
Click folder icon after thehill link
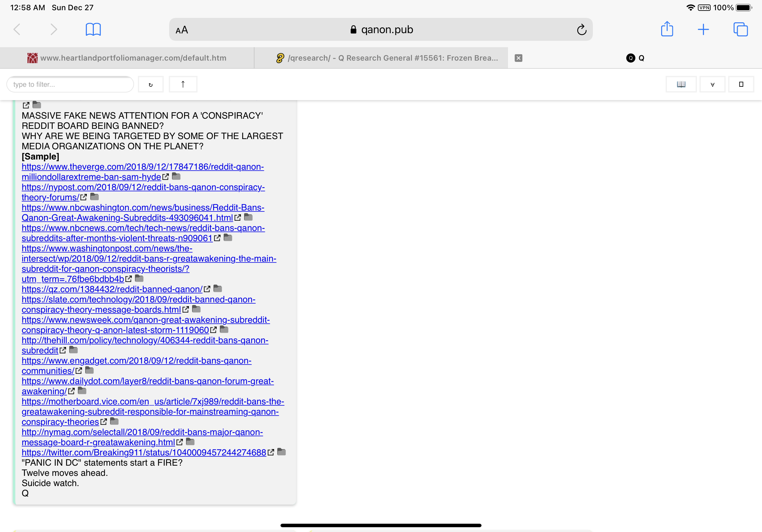(x=73, y=350)
